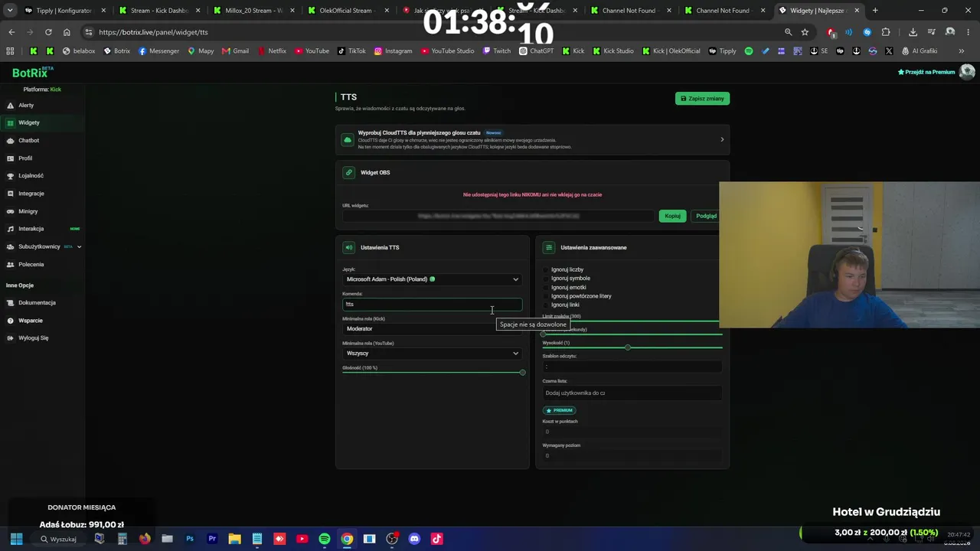Click the taskbar search box

click(x=59, y=539)
